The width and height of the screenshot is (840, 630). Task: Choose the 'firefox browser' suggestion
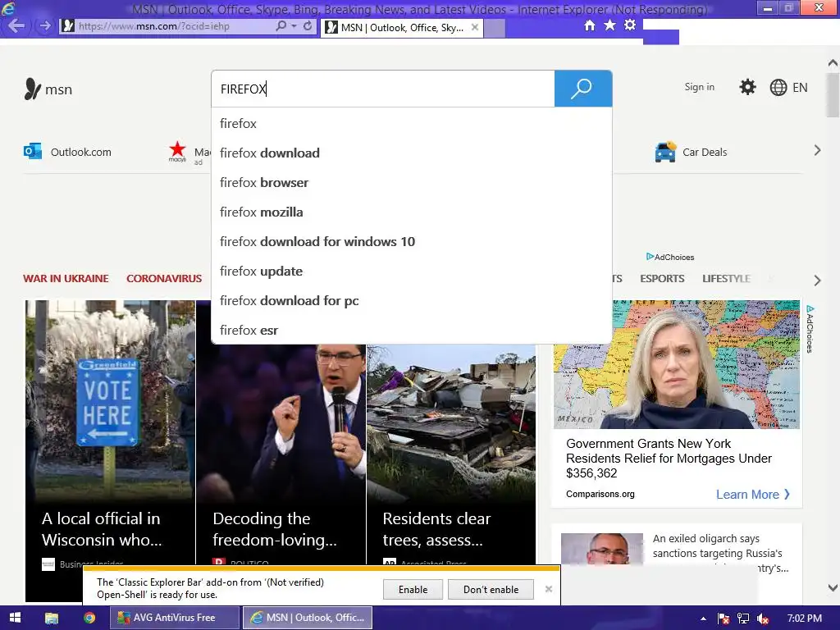[412, 183]
